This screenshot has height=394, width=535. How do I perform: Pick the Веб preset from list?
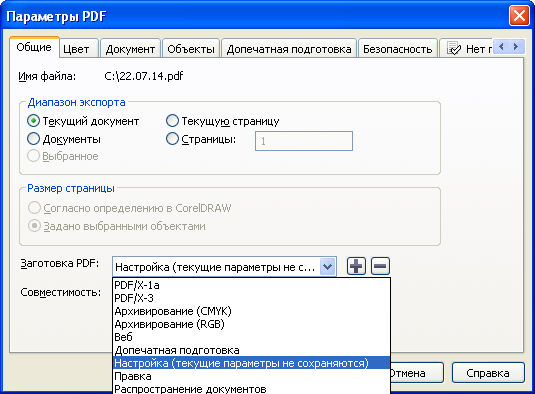click(251, 337)
